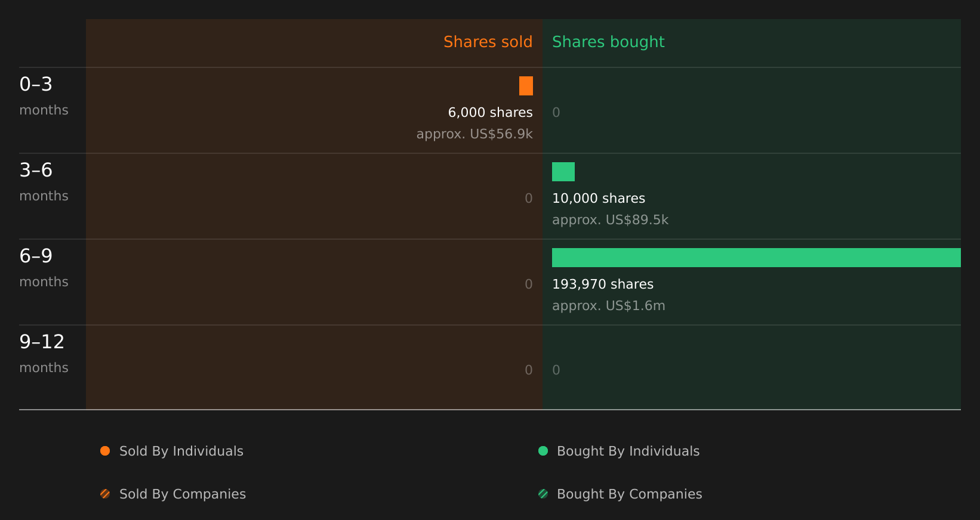Click the zero sold value in 6–9 months
Screen dimensions: 980x520
[529, 284]
